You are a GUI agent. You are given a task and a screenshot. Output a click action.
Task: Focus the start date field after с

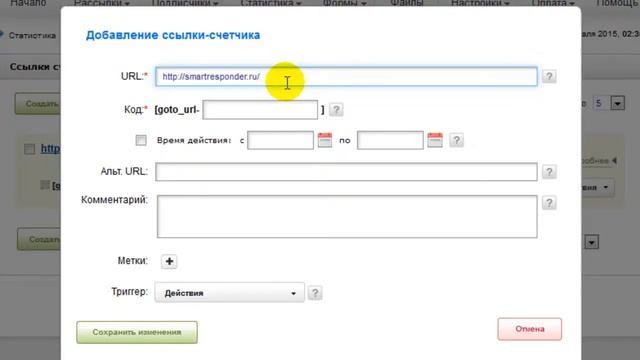(280, 140)
